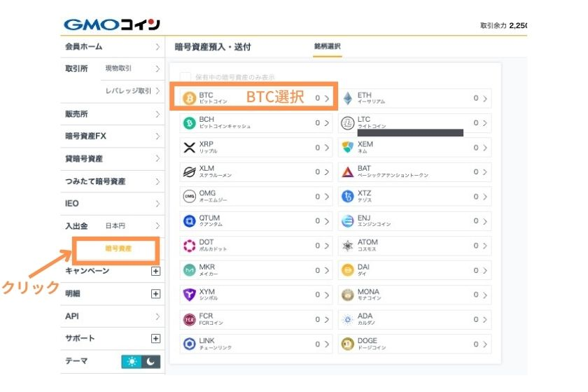Open the LINK row chevron arrow
The height and width of the screenshot is (392, 588).
click(327, 344)
